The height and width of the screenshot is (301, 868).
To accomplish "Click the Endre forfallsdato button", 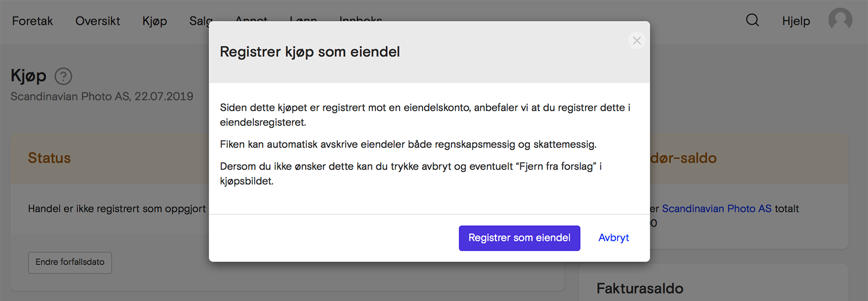I will [x=70, y=262].
